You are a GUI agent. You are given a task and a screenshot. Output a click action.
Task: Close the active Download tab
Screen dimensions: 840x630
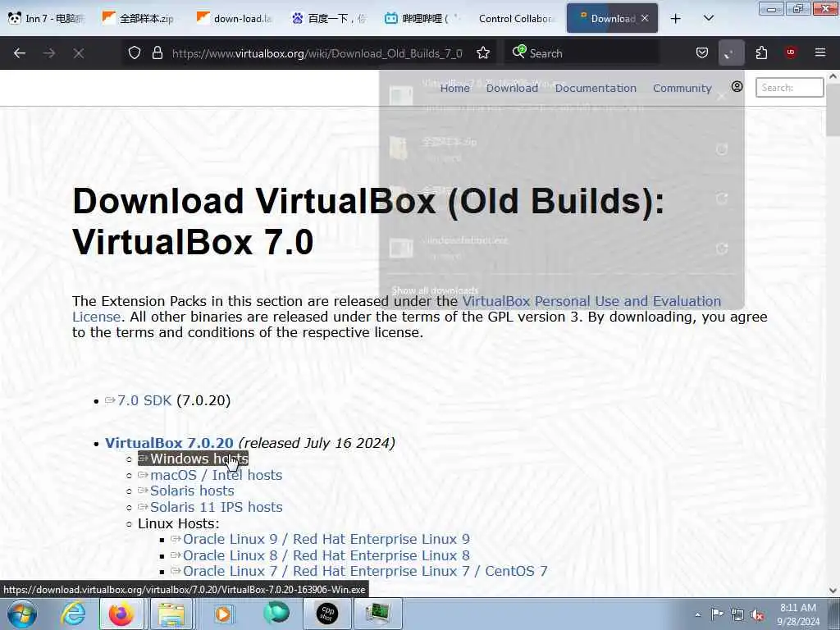point(645,18)
